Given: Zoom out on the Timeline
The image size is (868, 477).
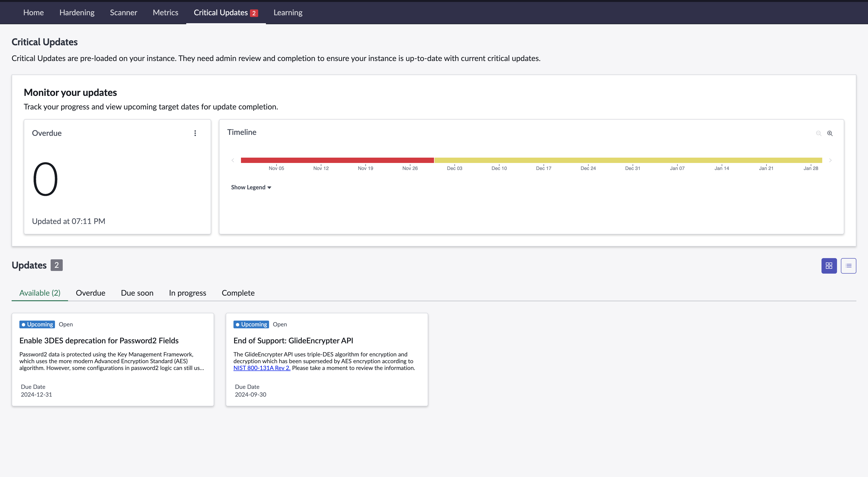Looking at the screenshot, I should click(x=818, y=133).
